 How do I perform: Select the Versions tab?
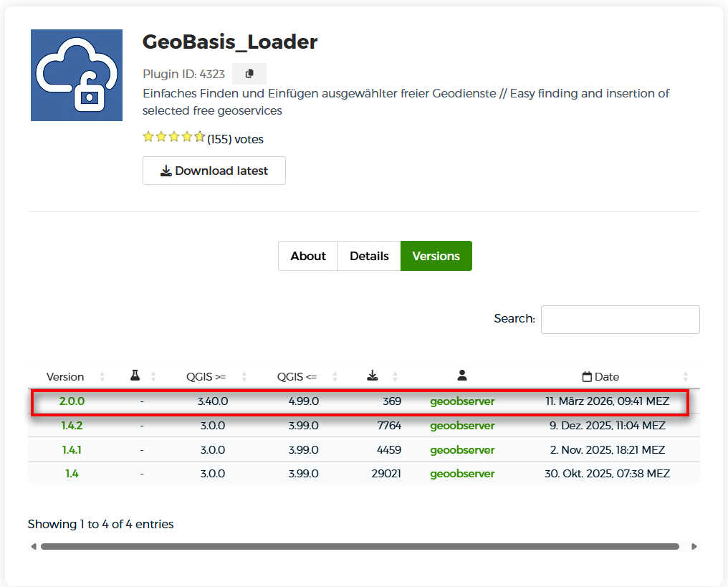[x=436, y=256]
